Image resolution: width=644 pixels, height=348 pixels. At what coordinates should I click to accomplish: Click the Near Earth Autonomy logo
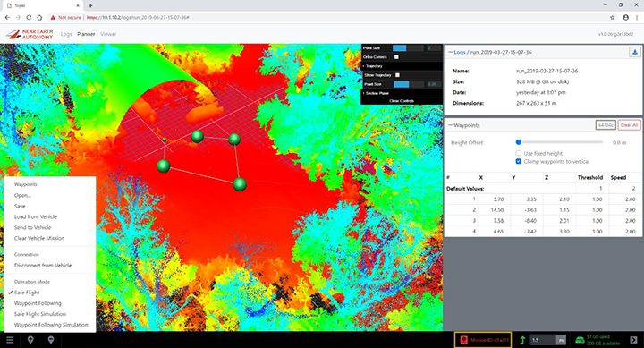coord(30,34)
